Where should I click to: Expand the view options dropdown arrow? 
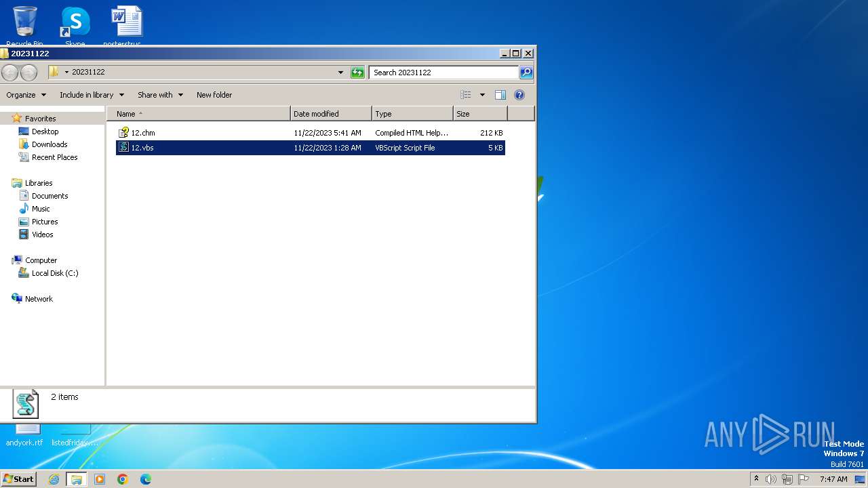coord(482,95)
